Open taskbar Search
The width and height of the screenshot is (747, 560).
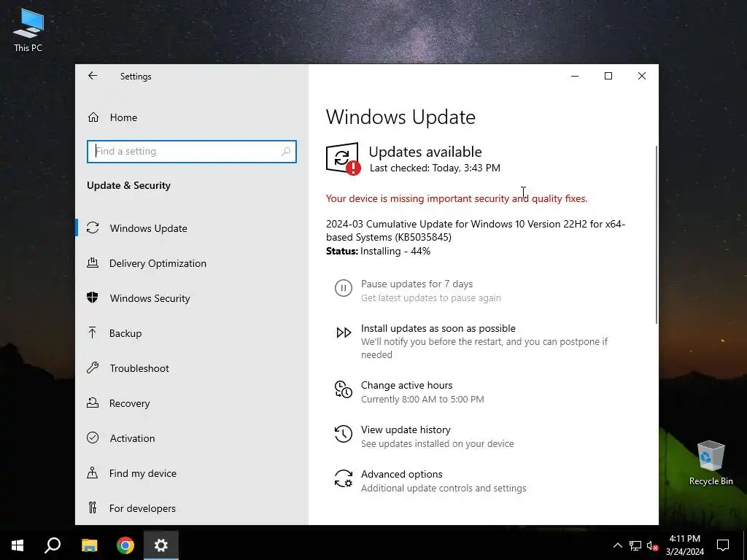(53, 545)
